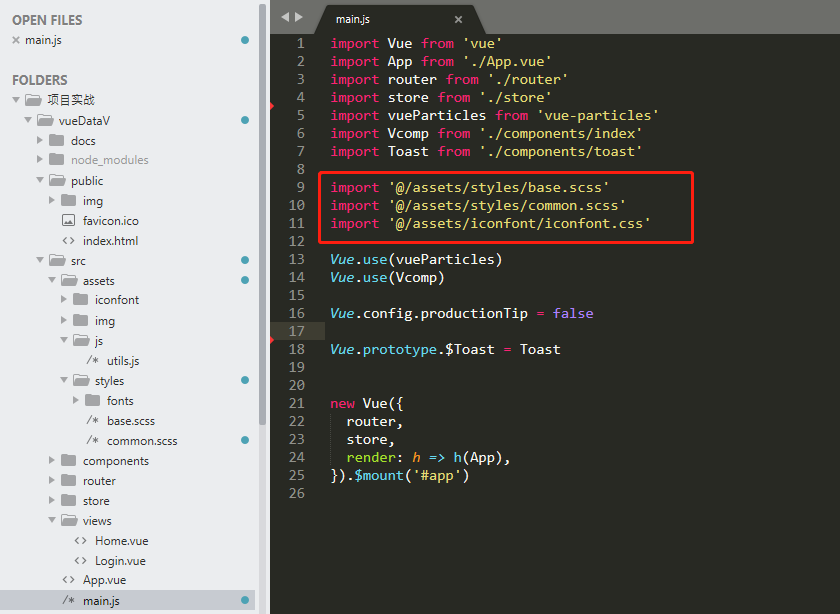840x614 pixels.
Task: Click the favicon.ico image file icon
Action: point(69,220)
